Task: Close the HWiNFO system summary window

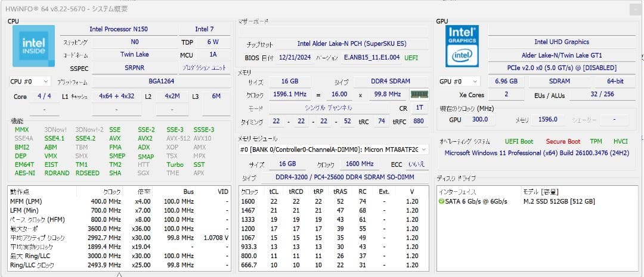Action: tap(635, 9)
